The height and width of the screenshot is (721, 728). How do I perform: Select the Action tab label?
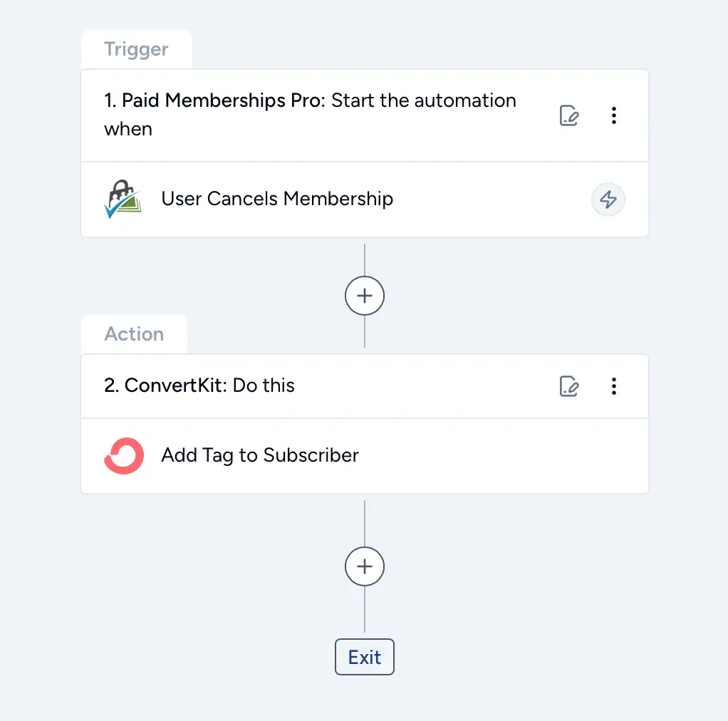134,334
